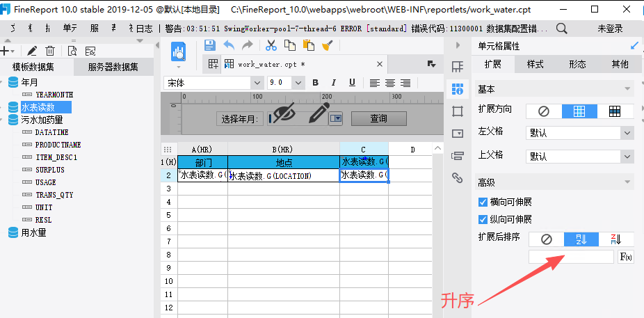Screen dimensions: 644x318
Task: Open the floating element panel icon
Action: click(458, 111)
